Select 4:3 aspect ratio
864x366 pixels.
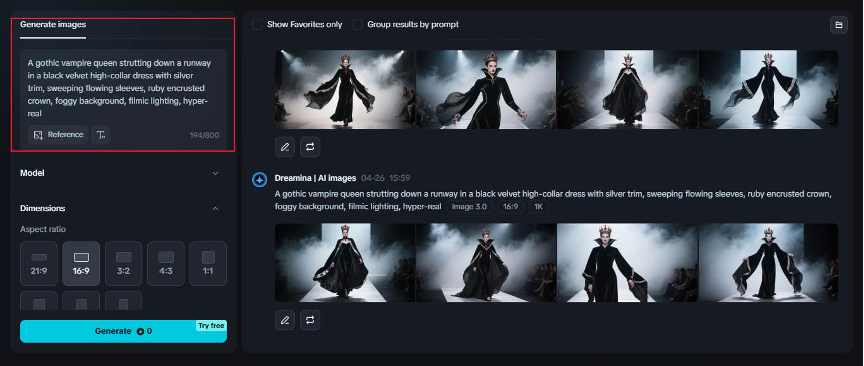point(166,263)
